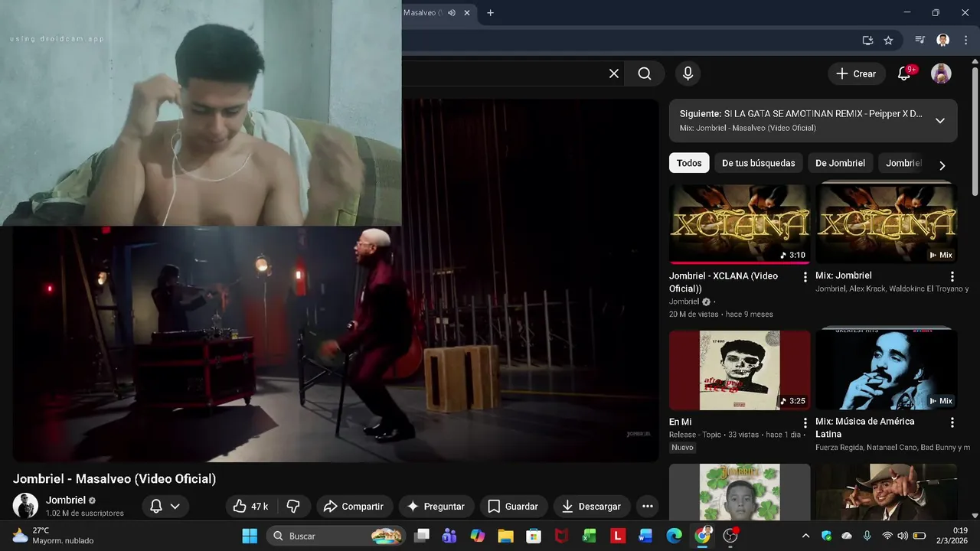Image resolution: width=980 pixels, height=551 pixels.
Task: Open Task View in the taskbar
Action: coord(422,536)
